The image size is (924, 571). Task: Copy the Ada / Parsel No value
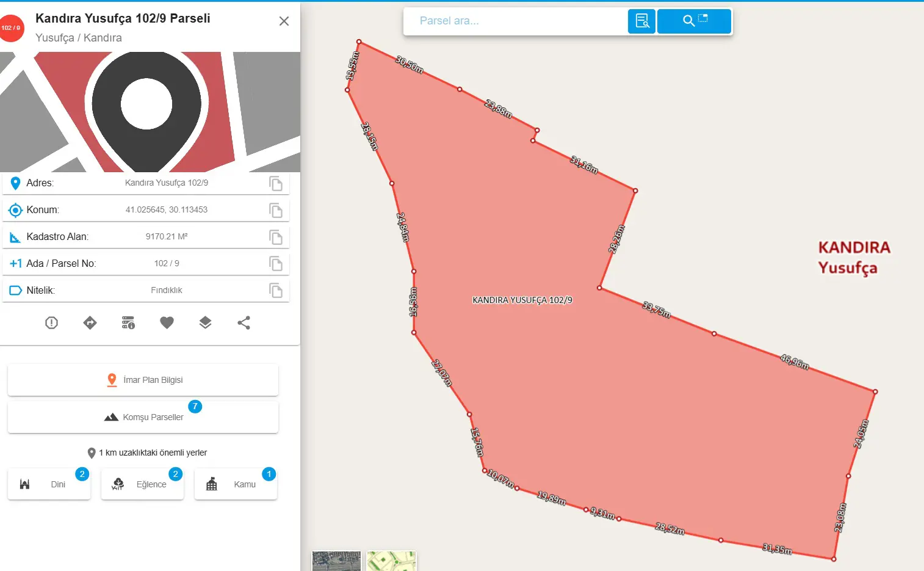point(276,264)
